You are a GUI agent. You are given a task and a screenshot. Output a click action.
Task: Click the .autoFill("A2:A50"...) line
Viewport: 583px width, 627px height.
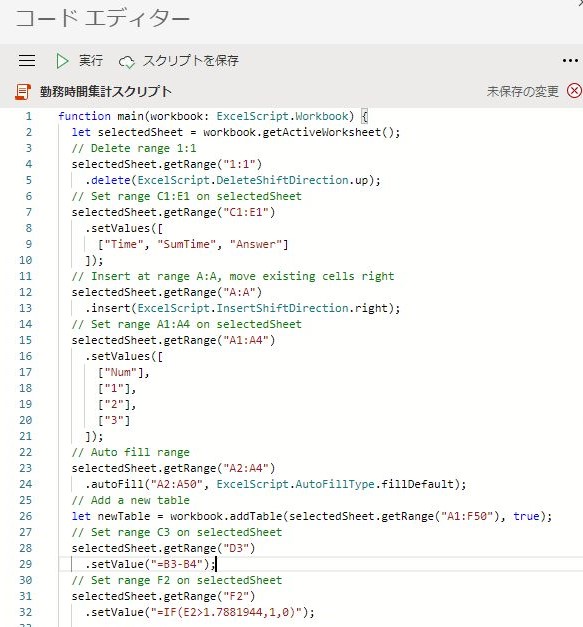tap(276, 484)
